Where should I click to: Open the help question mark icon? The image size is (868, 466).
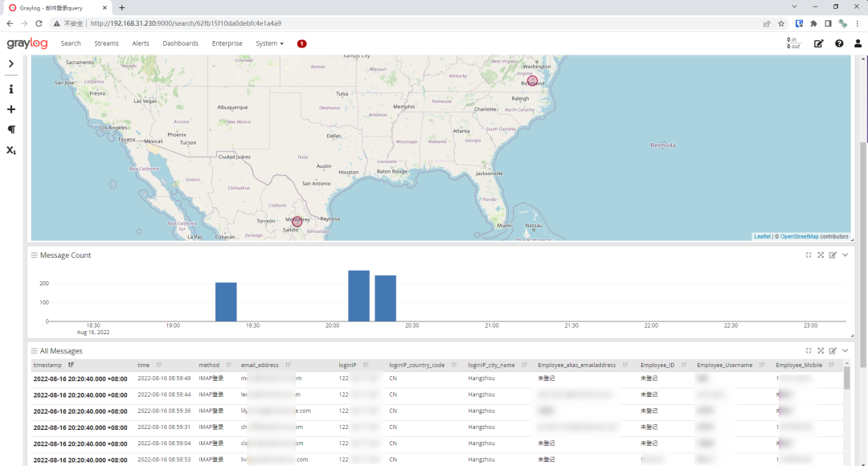point(839,43)
